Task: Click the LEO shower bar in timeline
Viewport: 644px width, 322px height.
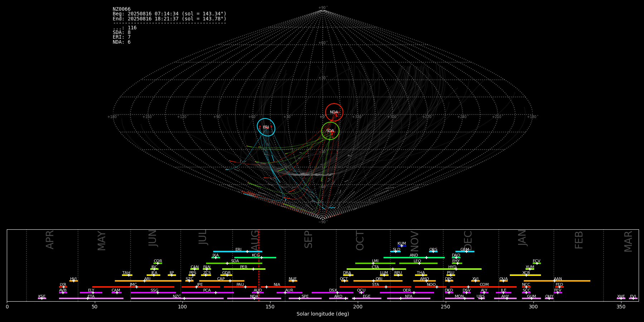Action: (x=418, y=263)
